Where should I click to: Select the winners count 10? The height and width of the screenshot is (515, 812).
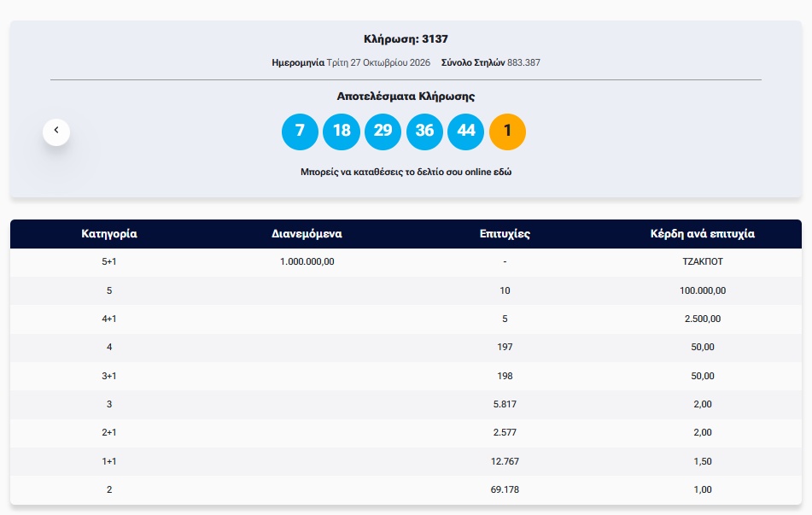pos(505,290)
